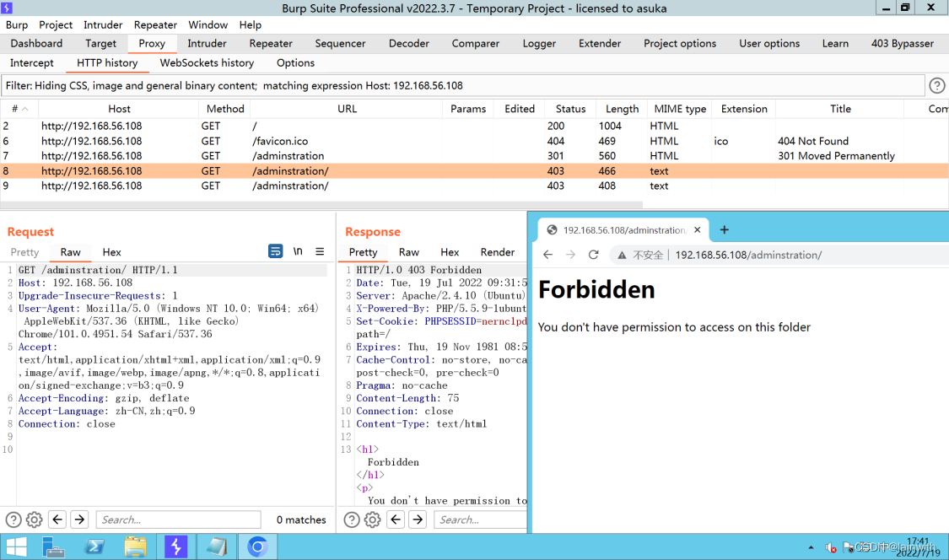Go to next match in Request search
The height and width of the screenshot is (560, 949).
[x=79, y=520]
